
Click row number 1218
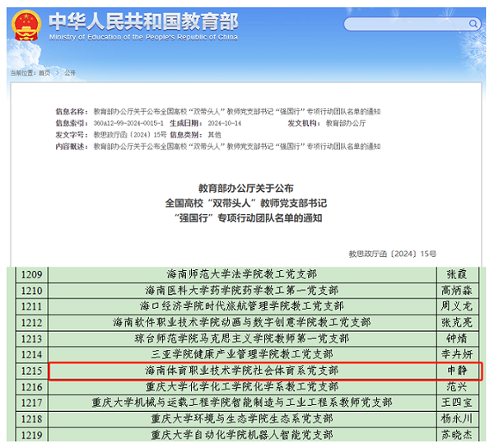pos(31,419)
